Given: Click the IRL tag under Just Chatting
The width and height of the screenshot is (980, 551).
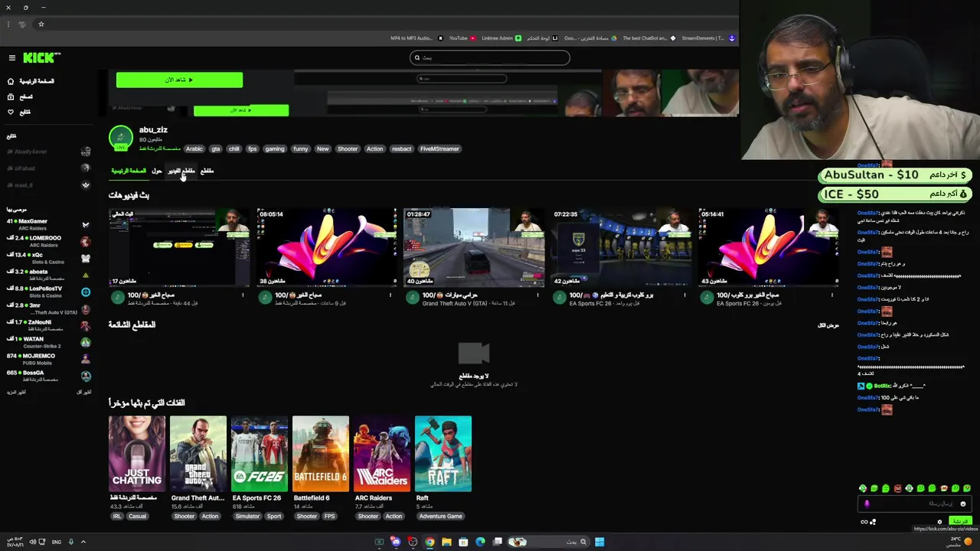Looking at the screenshot, I should click(x=117, y=517).
